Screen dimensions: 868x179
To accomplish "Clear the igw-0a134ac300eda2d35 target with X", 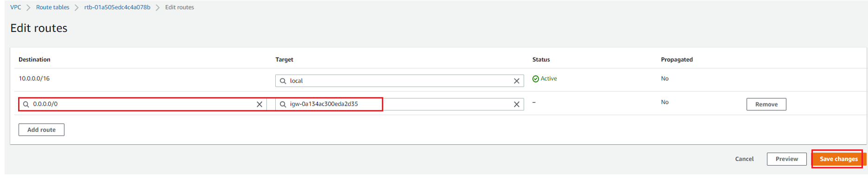I will point(516,104).
